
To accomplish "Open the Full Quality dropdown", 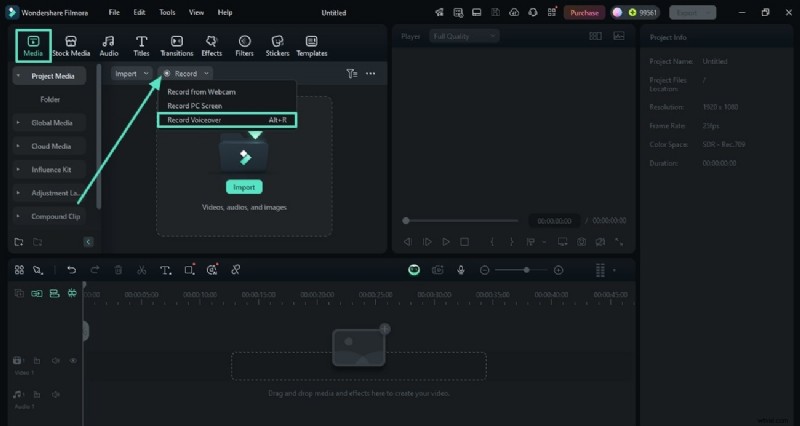I will pos(464,36).
